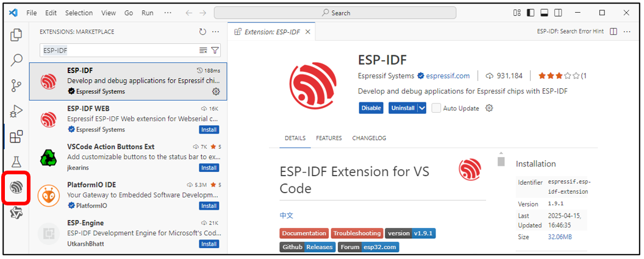Install VSCode Action Buttons Ext

pyautogui.click(x=209, y=168)
